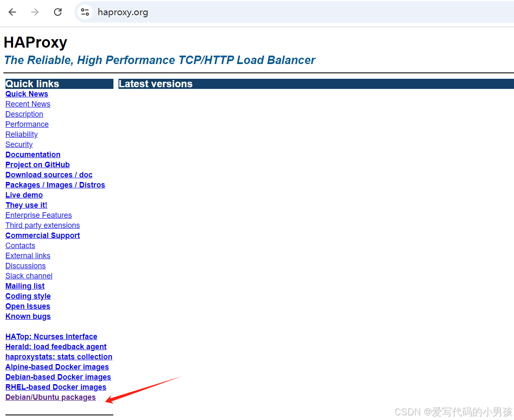This screenshot has width=514, height=420.
Task: View the Known bugs link
Action: tap(28, 316)
